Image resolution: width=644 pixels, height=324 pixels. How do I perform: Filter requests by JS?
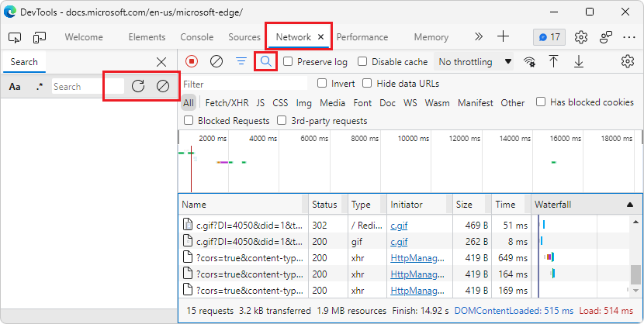pos(261,103)
